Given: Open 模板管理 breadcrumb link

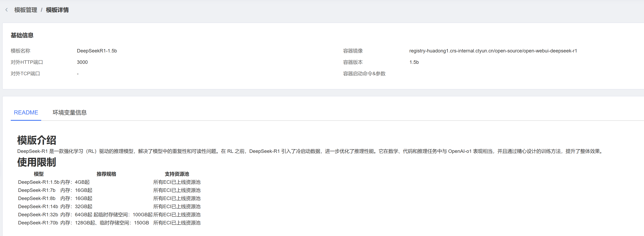Looking at the screenshot, I should [x=26, y=10].
